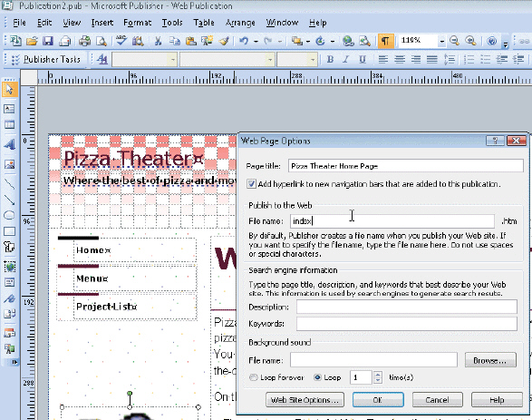Increase loop count with up arrow
The width and height of the screenshot is (532, 420).
[x=378, y=374]
